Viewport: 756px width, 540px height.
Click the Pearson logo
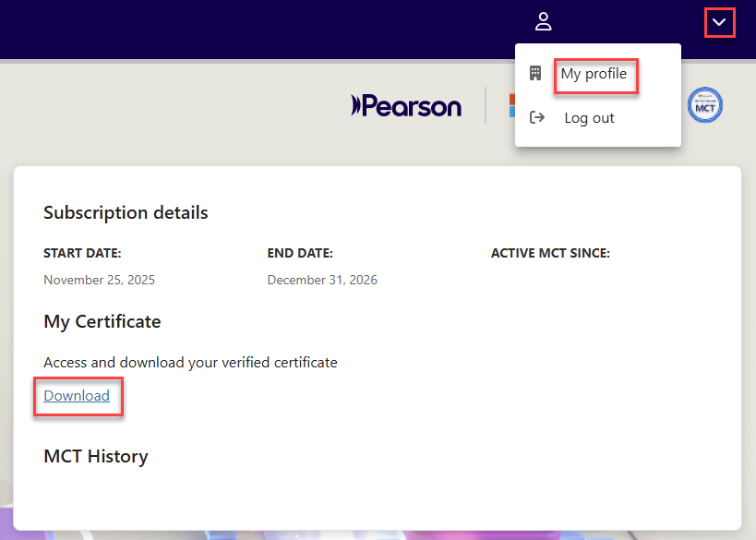click(x=406, y=106)
